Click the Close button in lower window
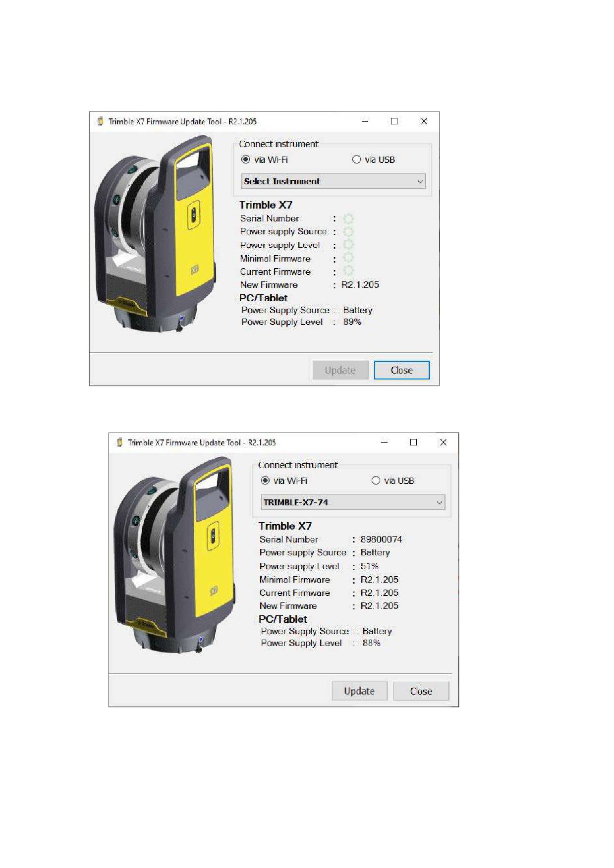Screen dimensions: 614x868 point(421,691)
